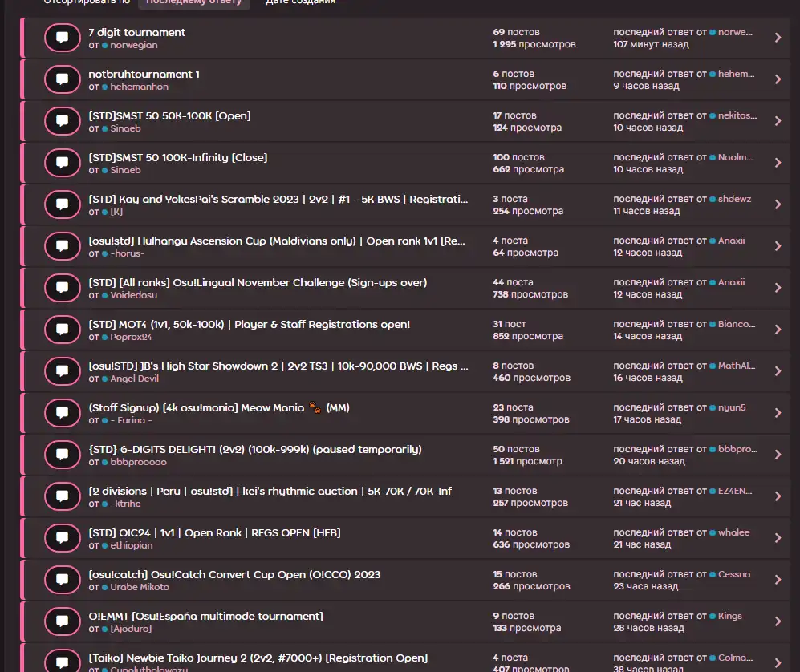800x672 pixels.
Task: Open kei's rhythmic auction thread title
Action: pyautogui.click(x=270, y=491)
